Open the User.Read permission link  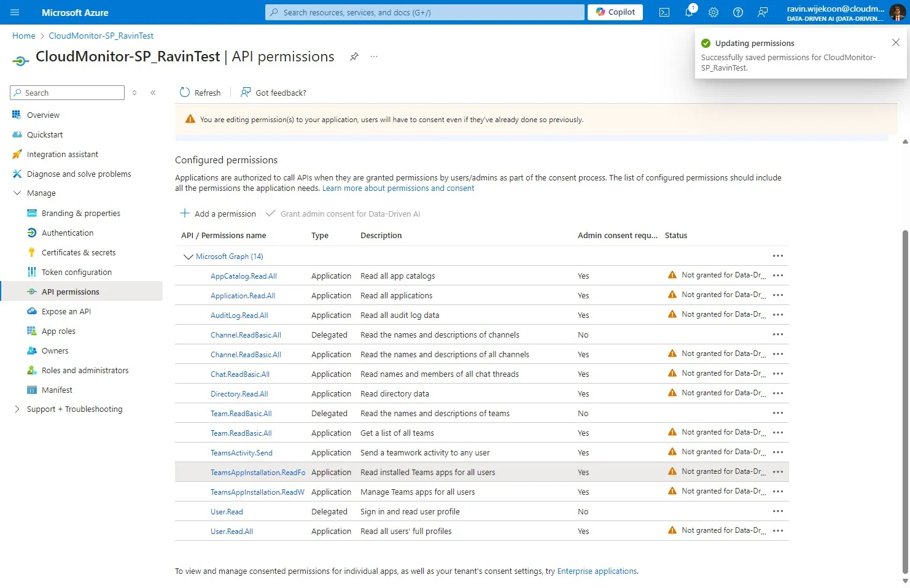coord(227,512)
